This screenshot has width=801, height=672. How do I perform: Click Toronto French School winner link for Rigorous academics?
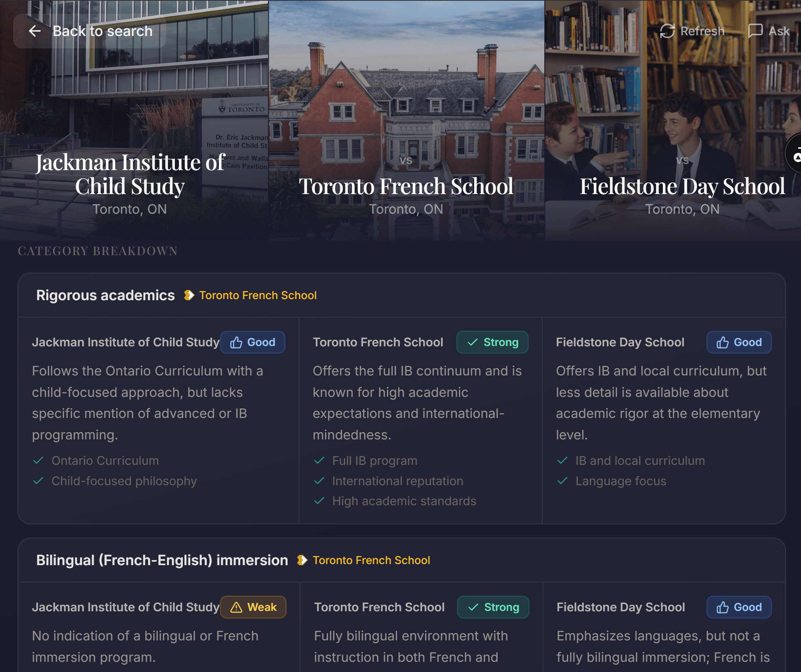coord(258,295)
